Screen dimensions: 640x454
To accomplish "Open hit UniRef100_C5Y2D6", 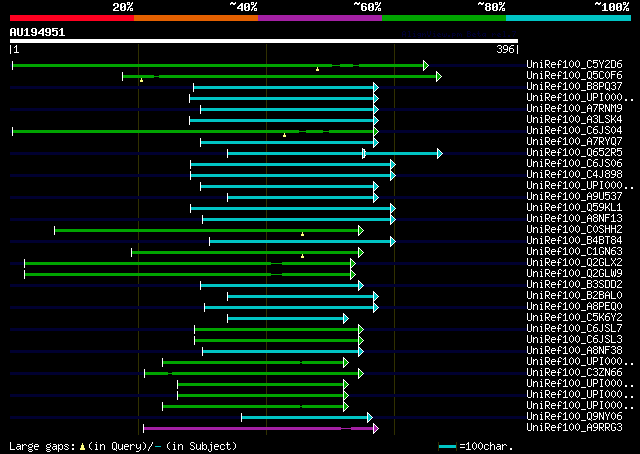I will (574, 64).
